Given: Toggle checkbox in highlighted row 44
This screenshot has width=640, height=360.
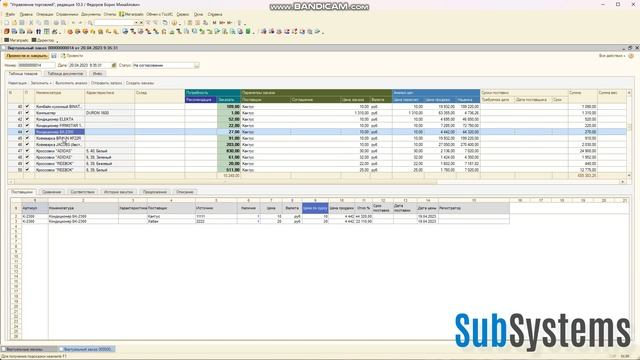Looking at the screenshot, I should click(27, 132).
